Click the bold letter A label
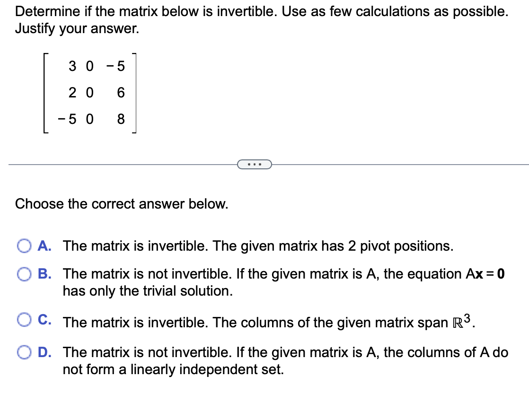 [44, 246]
